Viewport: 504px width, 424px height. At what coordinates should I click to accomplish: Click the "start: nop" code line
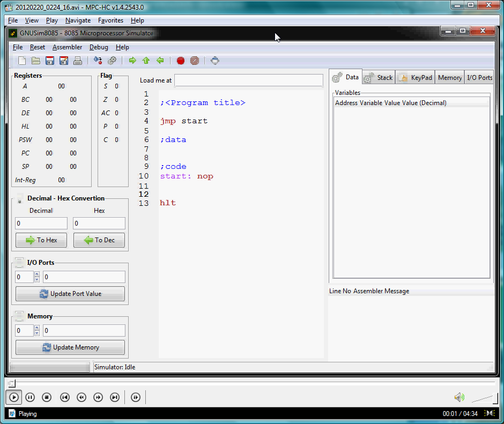(187, 176)
